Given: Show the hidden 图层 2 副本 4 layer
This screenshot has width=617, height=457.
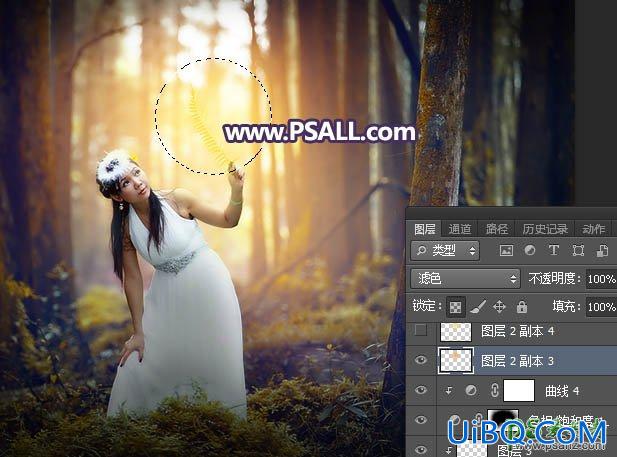Looking at the screenshot, I should tap(421, 330).
